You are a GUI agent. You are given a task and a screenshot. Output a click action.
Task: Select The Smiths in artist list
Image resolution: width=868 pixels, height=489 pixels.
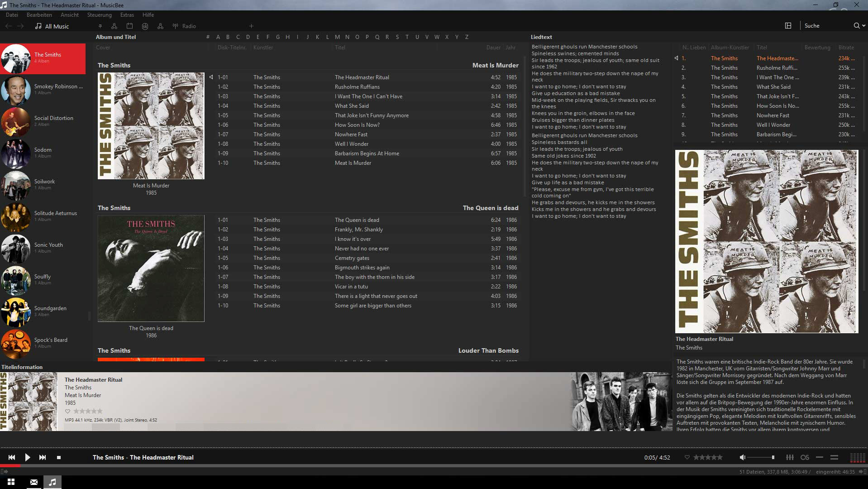[43, 58]
